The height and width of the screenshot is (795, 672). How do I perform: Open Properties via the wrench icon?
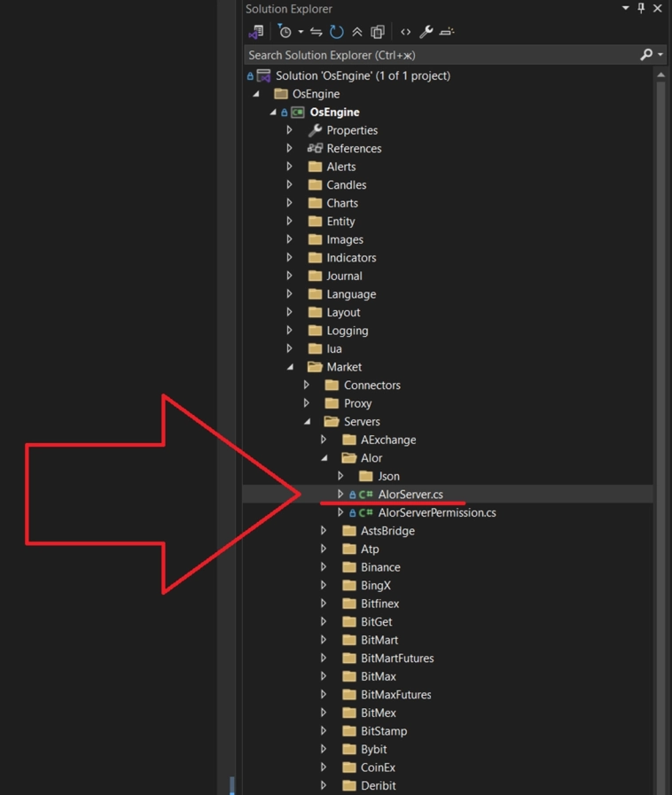[x=426, y=32]
